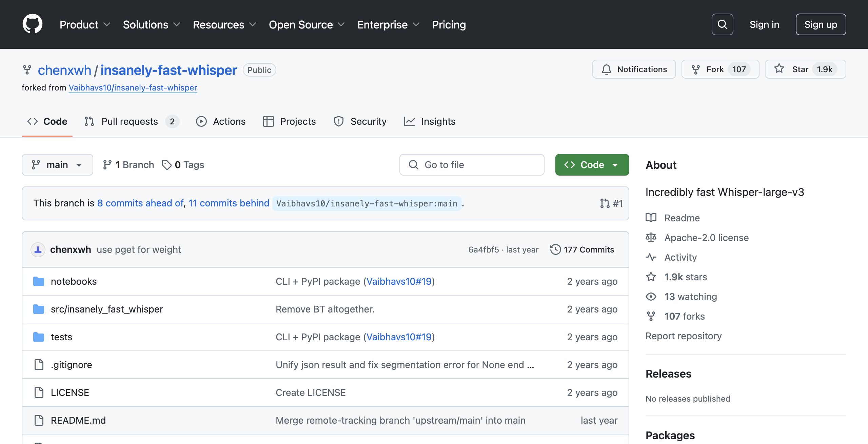Click the eye icon next to 13 watching
This screenshot has width=868, height=444.
(651, 297)
